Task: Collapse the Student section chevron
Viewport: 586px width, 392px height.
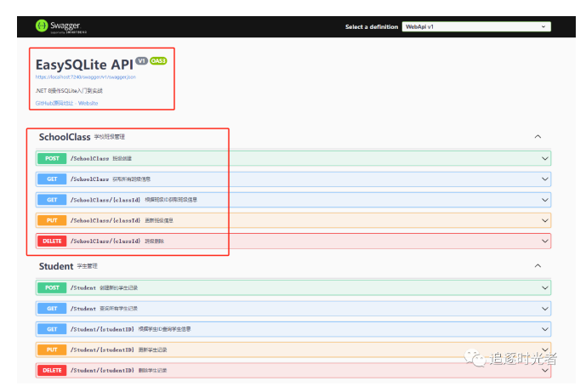Action: tap(538, 266)
